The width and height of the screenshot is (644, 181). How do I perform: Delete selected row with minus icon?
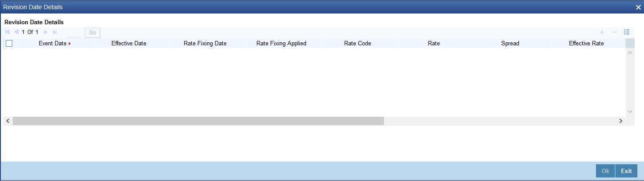pyautogui.click(x=614, y=32)
